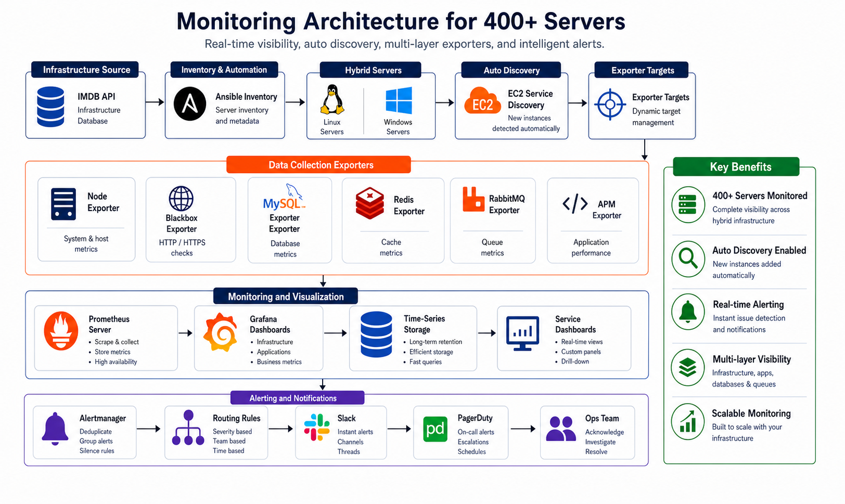Click 'Threads' under Slack

tap(349, 452)
